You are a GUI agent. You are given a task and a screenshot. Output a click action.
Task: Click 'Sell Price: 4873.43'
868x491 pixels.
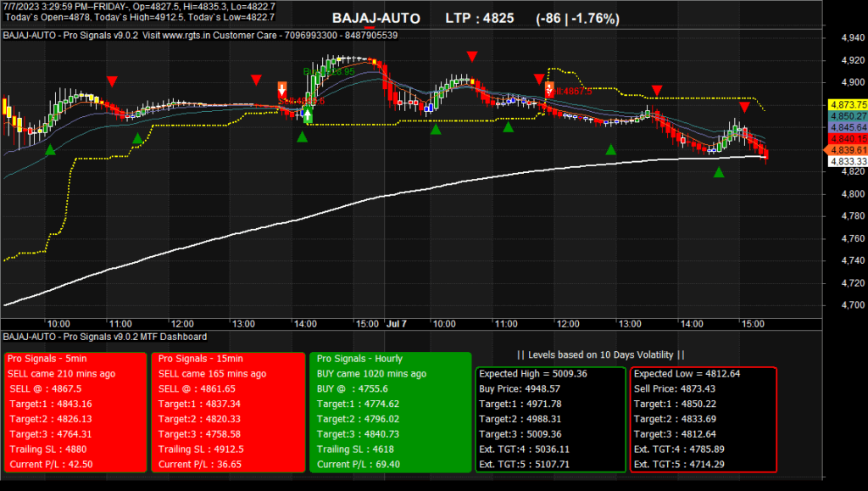675,388
